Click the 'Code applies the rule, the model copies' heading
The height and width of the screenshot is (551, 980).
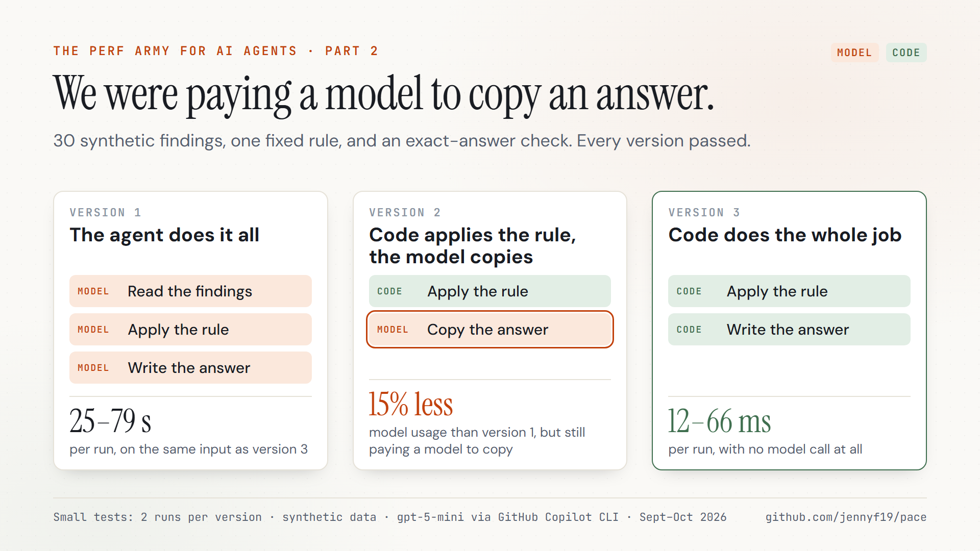[473, 246]
